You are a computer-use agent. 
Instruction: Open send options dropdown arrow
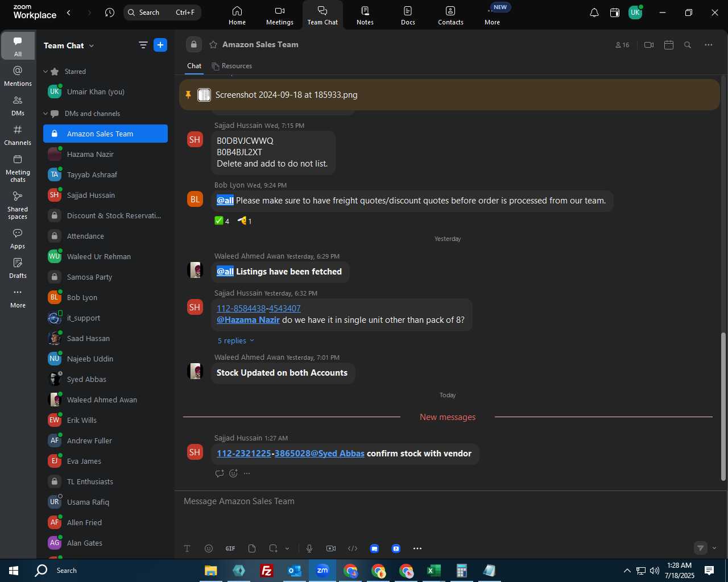tap(714, 548)
